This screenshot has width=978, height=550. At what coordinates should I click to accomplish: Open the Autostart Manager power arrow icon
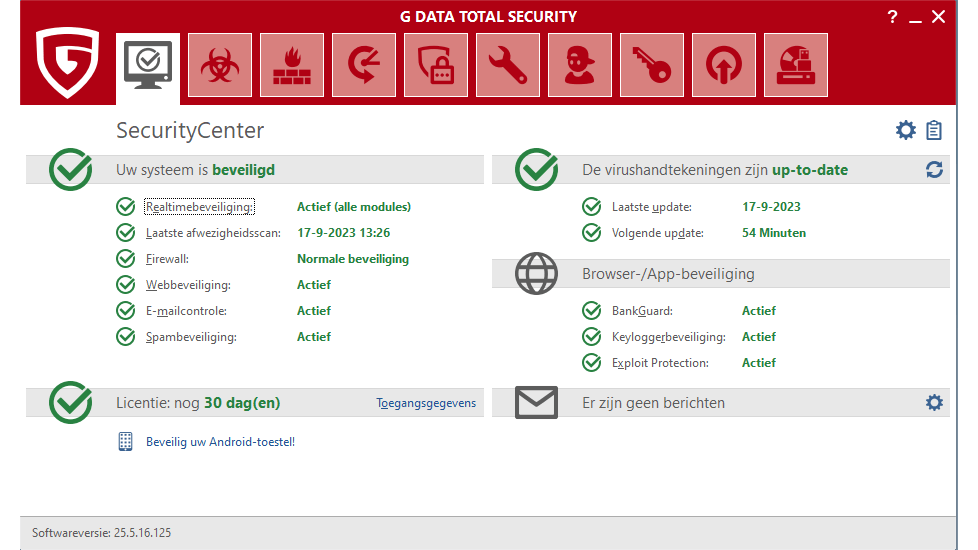pyautogui.click(x=724, y=65)
